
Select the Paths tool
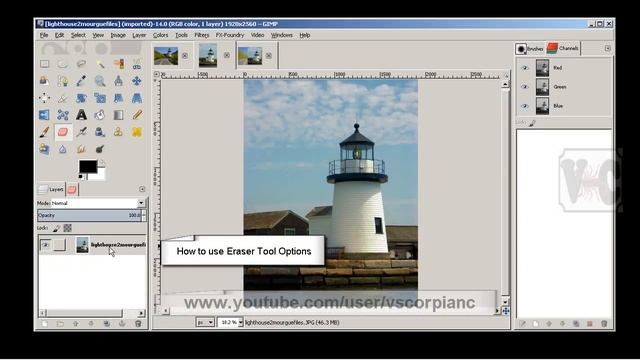[63, 81]
